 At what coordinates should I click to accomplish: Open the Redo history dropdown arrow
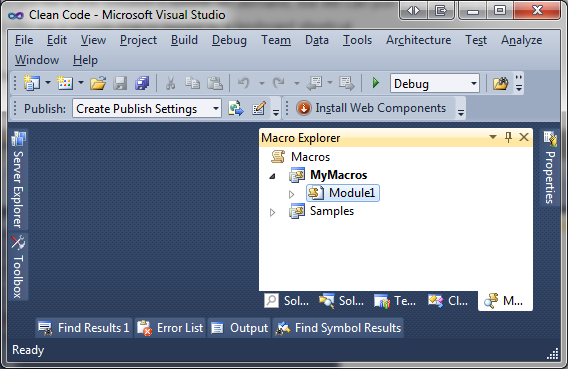coord(297,83)
